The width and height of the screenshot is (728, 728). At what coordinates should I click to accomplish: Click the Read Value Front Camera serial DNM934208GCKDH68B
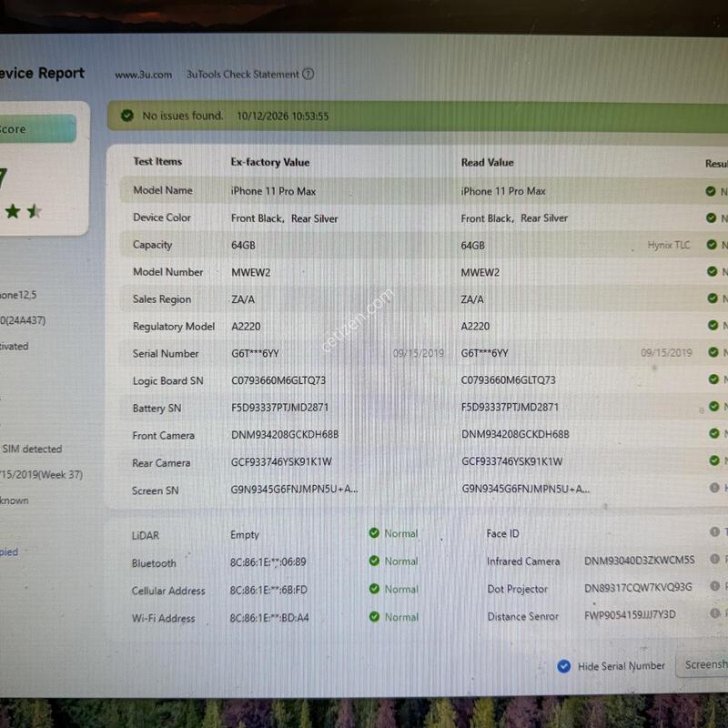[515, 434]
